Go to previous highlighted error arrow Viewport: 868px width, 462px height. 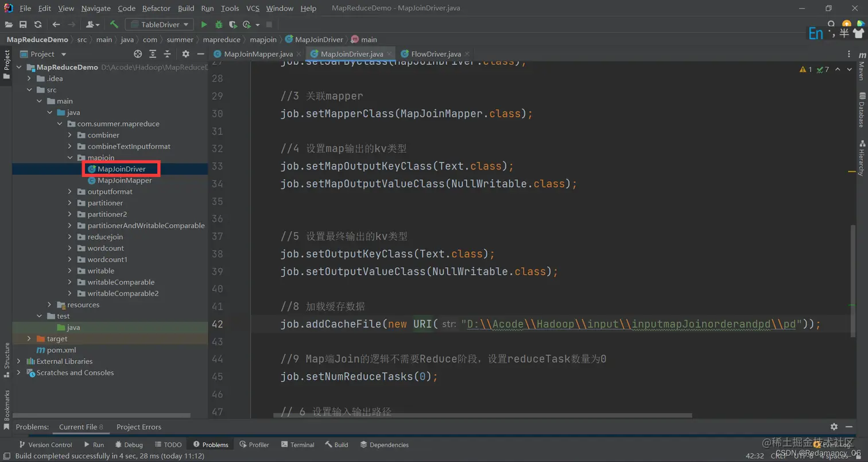(838, 70)
